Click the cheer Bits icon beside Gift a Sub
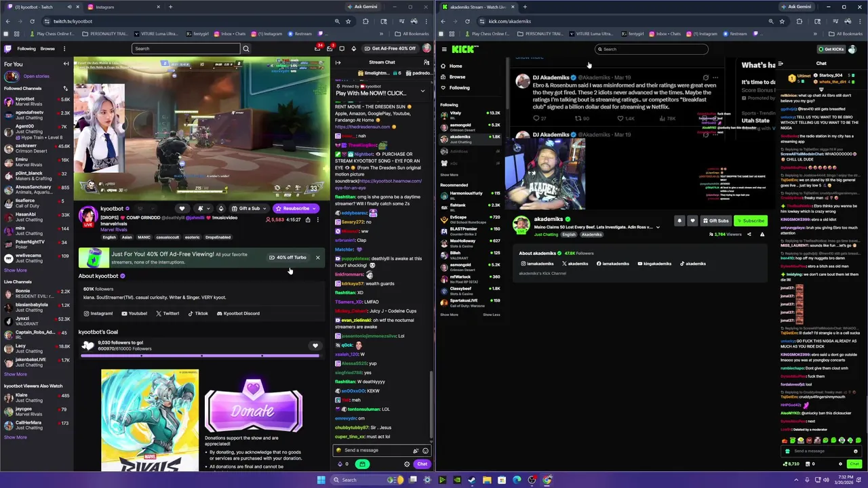This screenshot has width=868, height=488. click(220, 209)
